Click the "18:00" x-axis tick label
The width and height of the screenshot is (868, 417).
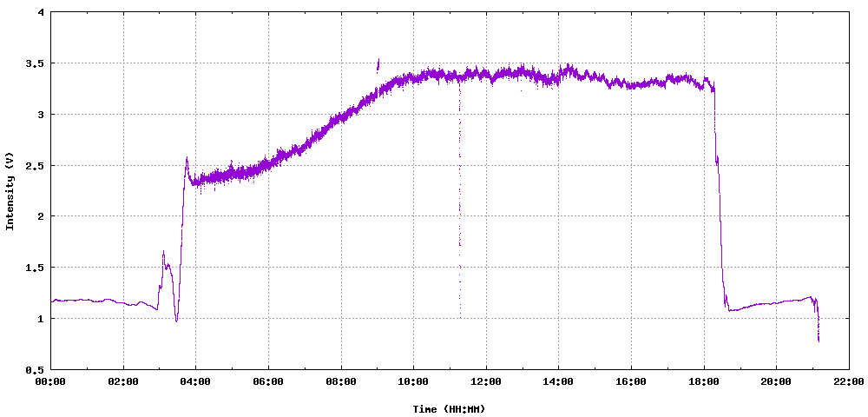click(x=704, y=381)
